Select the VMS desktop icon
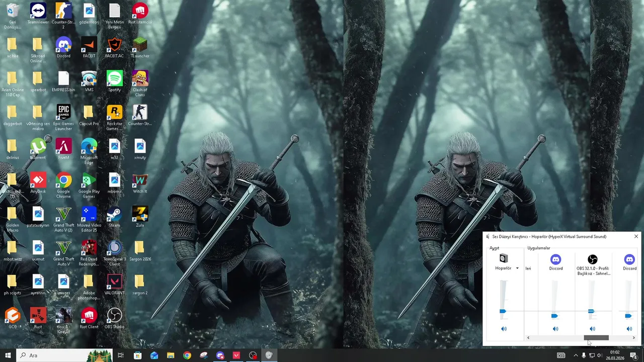 tap(89, 81)
